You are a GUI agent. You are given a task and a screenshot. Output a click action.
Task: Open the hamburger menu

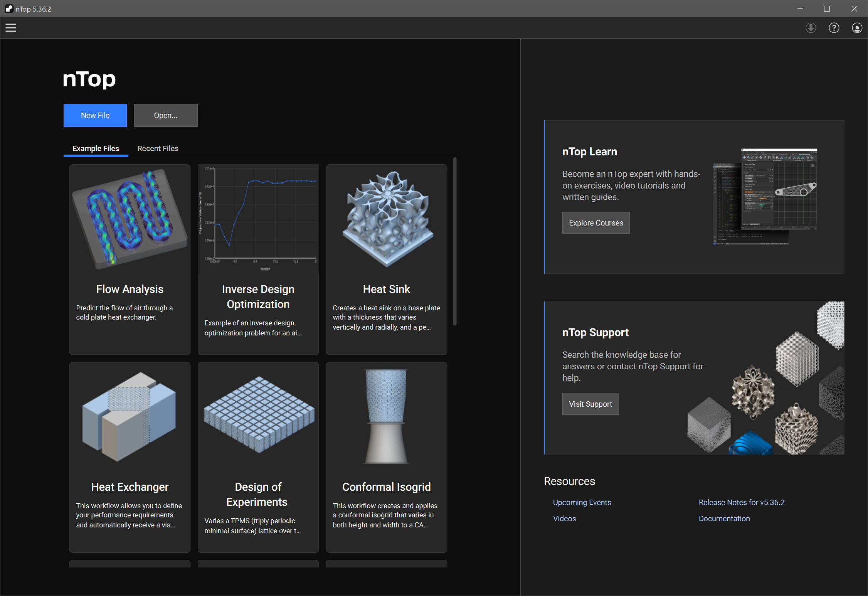click(10, 27)
